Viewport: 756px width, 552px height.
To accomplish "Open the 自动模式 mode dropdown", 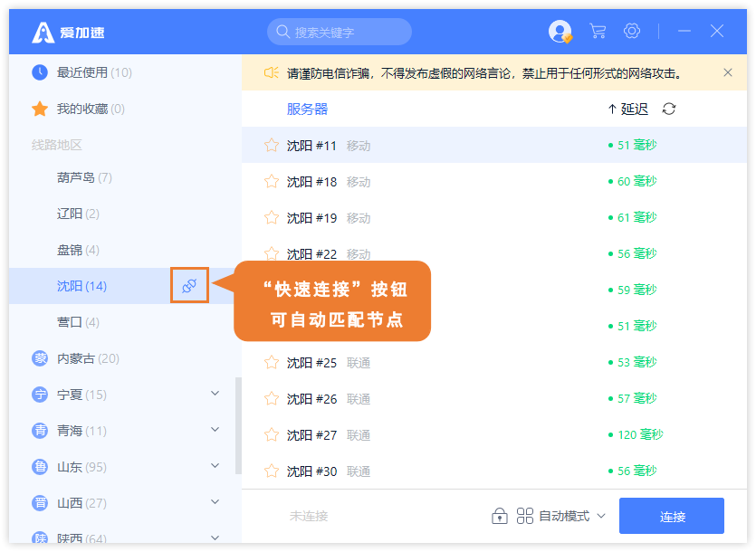I will click(x=572, y=516).
